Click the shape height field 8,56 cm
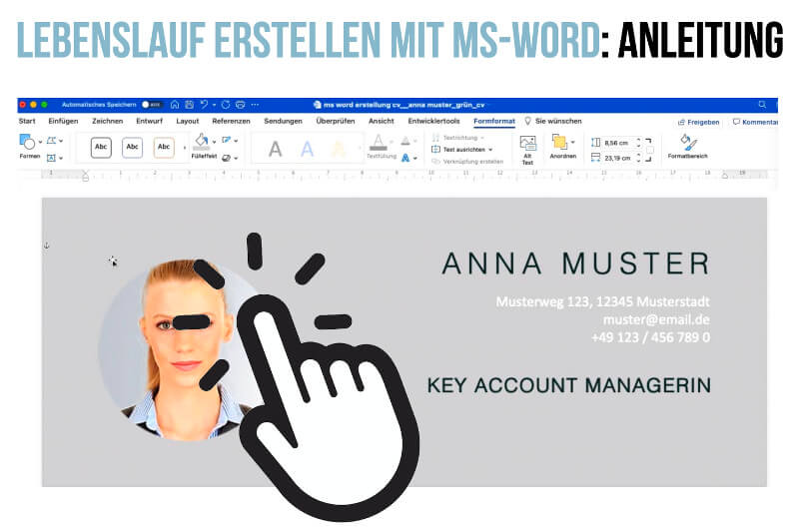Image resolution: width=799 pixels, height=532 pixels. point(617,143)
